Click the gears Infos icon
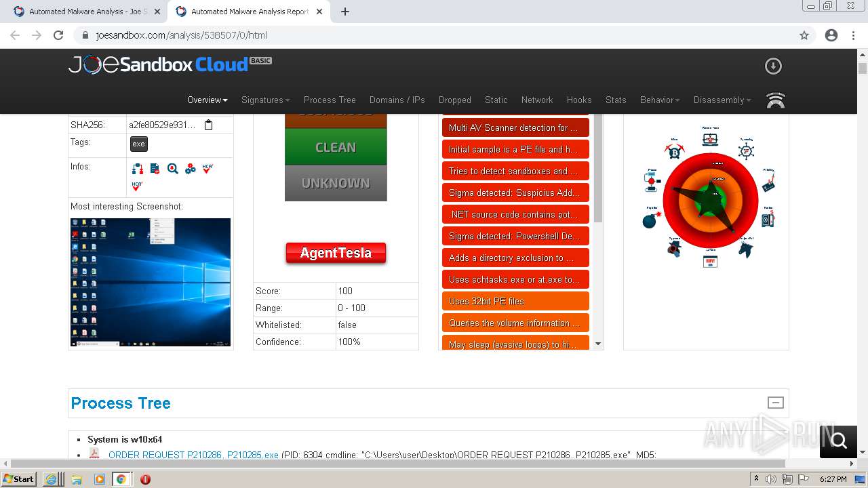This screenshot has height=488, width=868. pos(190,169)
